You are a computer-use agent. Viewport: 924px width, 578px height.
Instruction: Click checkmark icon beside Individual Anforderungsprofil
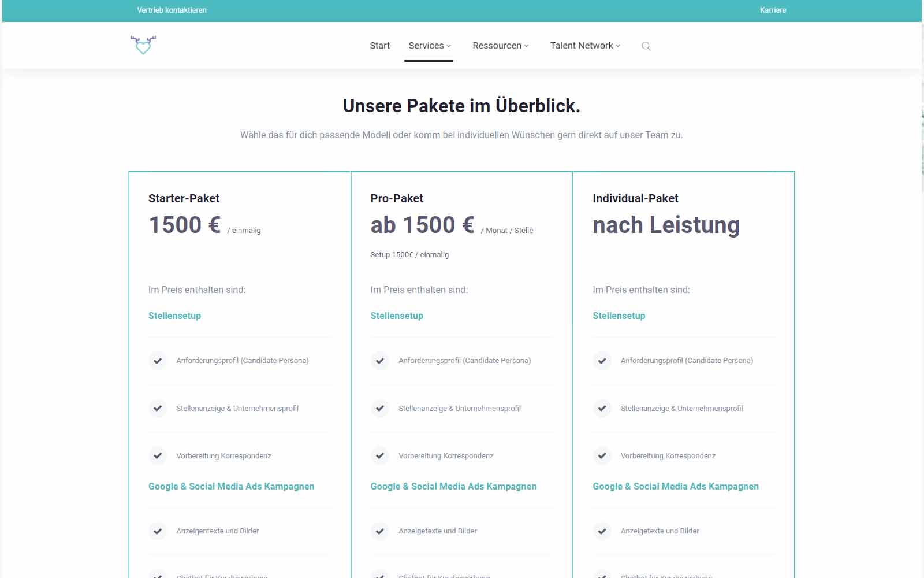(602, 361)
